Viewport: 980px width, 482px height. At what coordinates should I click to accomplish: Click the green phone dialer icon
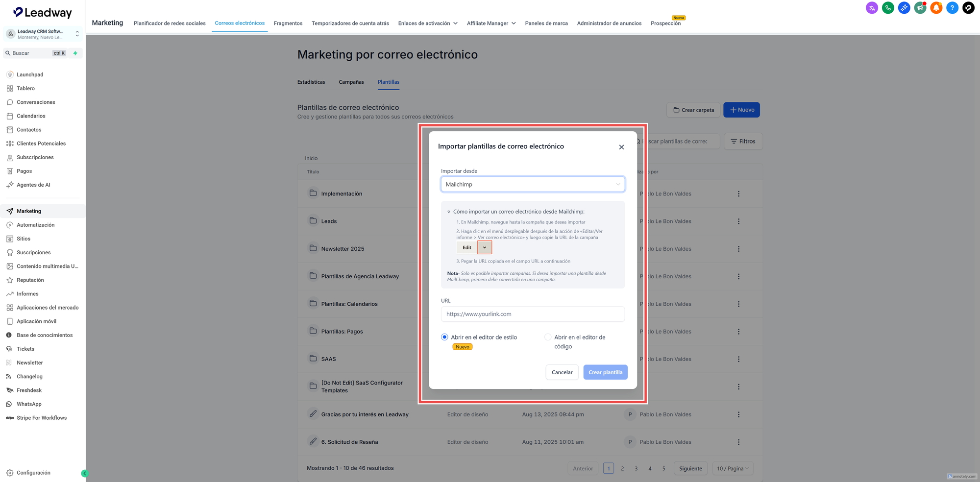pos(888,8)
